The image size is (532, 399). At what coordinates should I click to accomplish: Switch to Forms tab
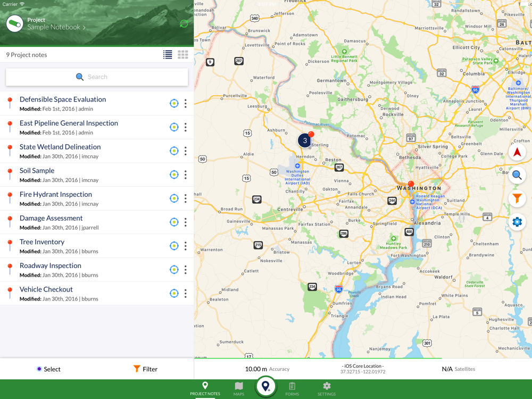click(x=292, y=389)
